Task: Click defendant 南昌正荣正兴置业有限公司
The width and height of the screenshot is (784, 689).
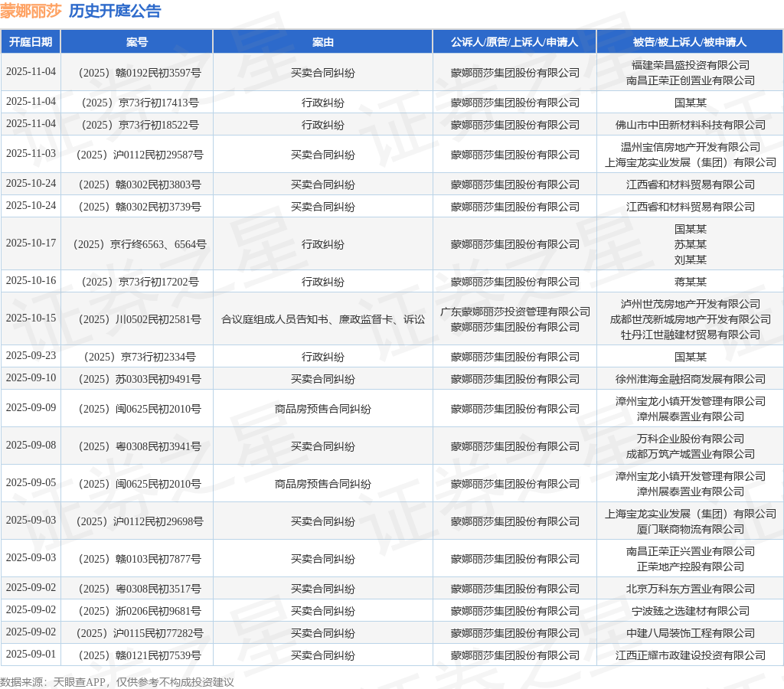Action: pyautogui.click(x=691, y=551)
